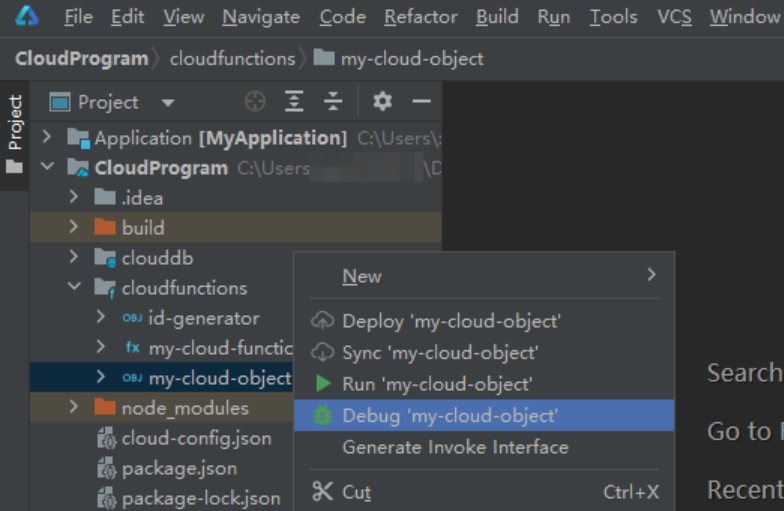Image resolution: width=784 pixels, height=511 pixels.
Task: Click the cloudfunctions breadcrumb
Action: [x=232, y=59]
